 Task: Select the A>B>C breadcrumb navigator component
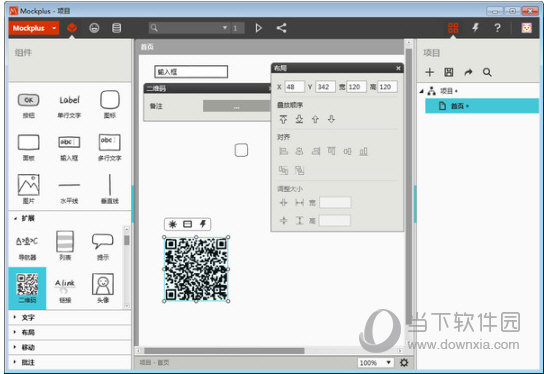click(27, 248)
